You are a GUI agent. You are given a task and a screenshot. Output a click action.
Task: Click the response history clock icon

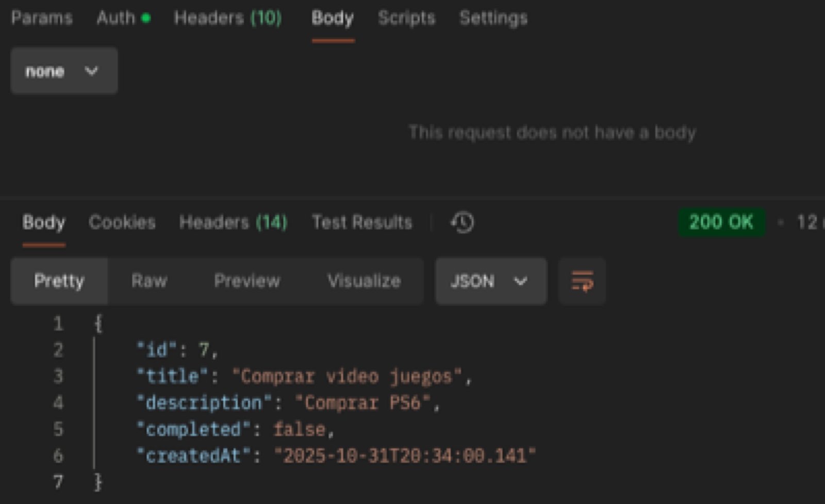click(463, 222)
